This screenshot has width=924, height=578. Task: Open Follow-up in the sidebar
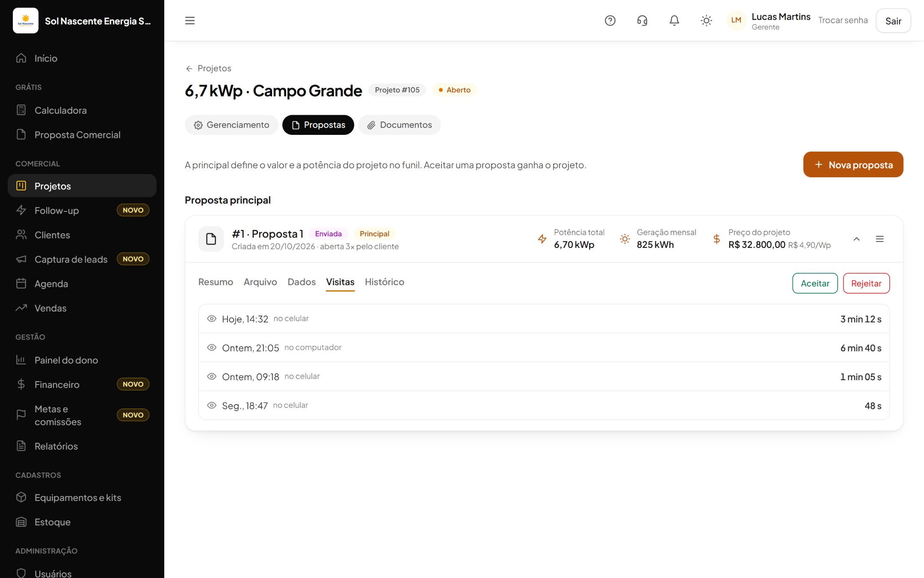82,211
